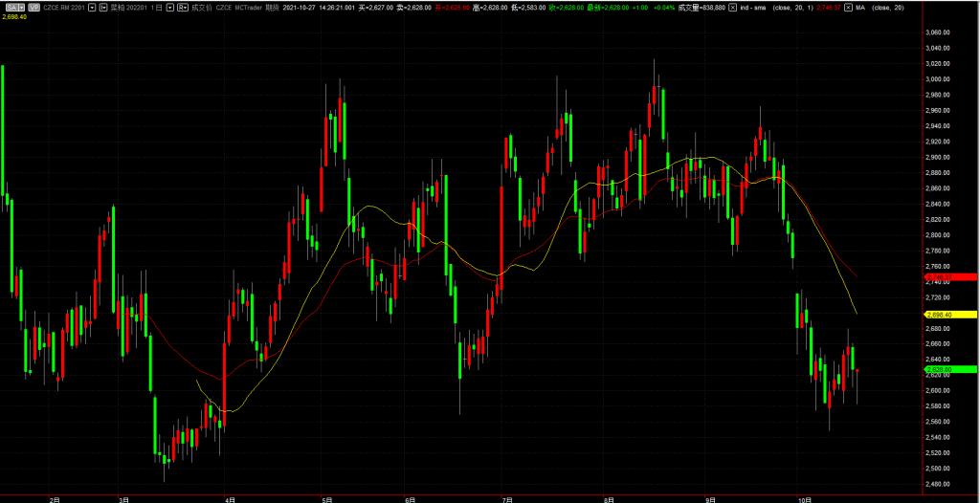
Task: Click the red 2,746.37 value in the status line
Action: (x=828, y=8)
